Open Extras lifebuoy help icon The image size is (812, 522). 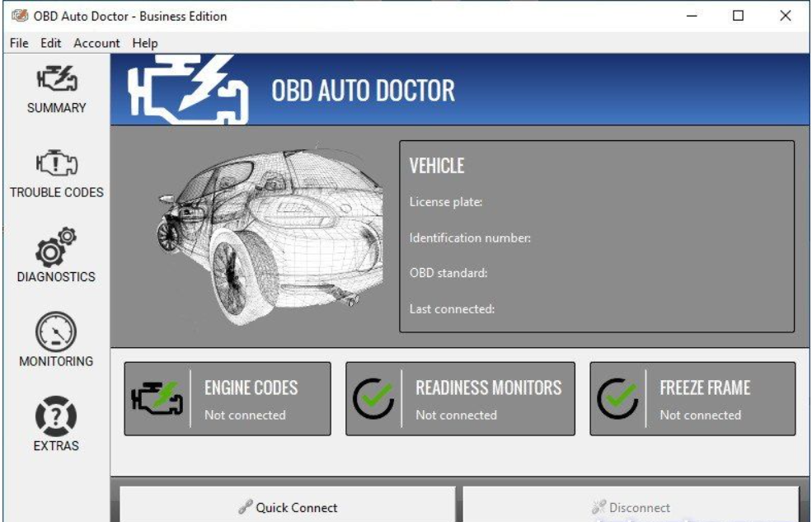[x=56, y=416]
